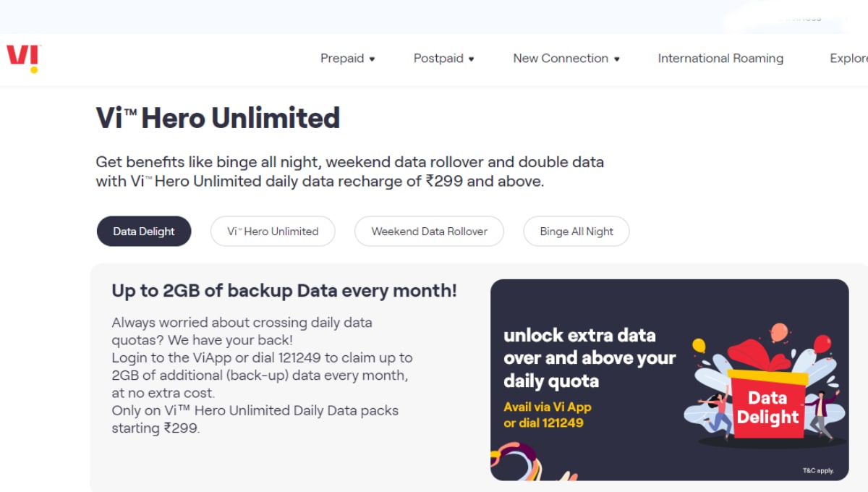
Task: Click the T&C apply text in banner
Action: click(x=818, y=471)
